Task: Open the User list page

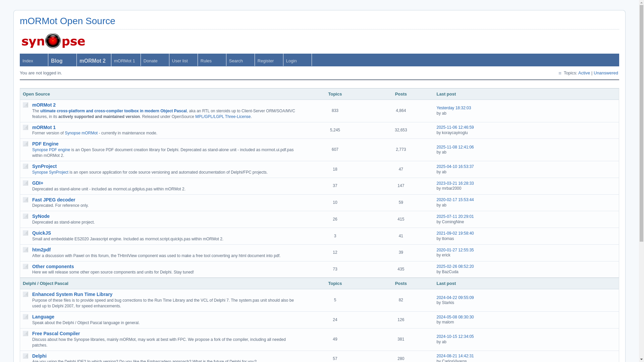Action: [x=183, y=60]
